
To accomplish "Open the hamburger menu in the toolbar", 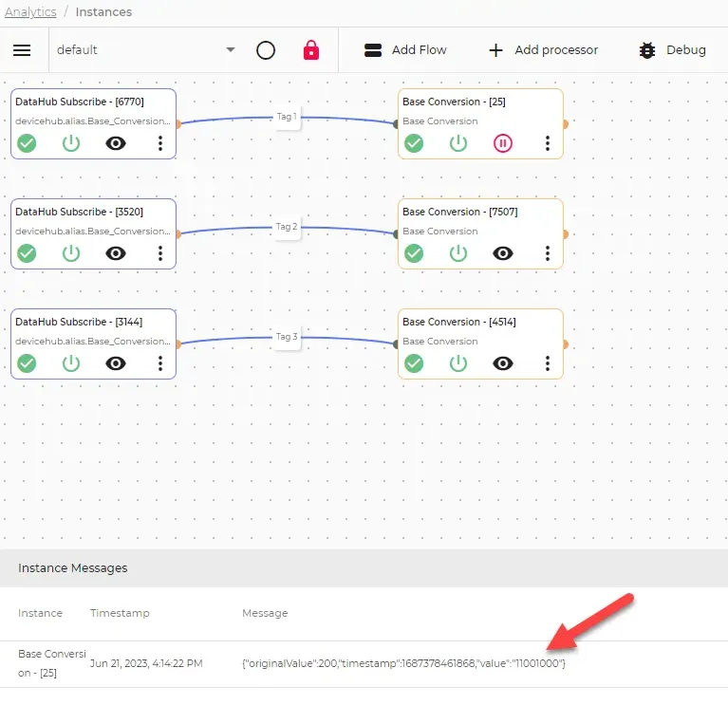I will pos(22,50).
